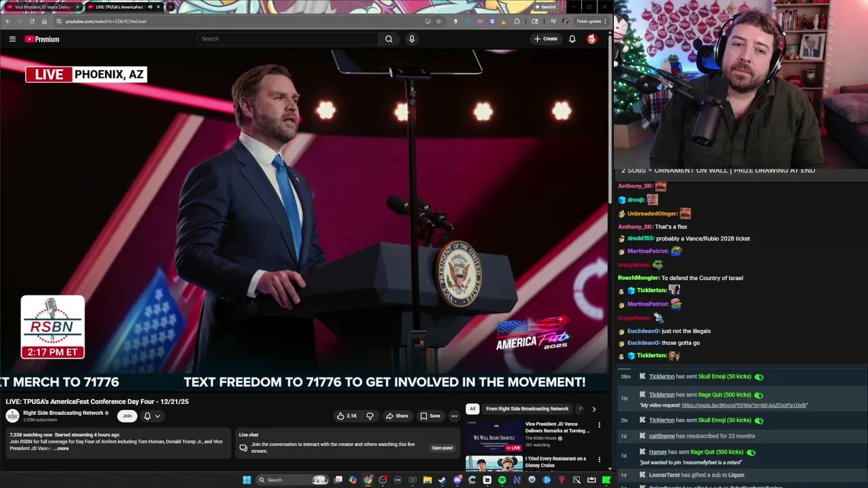Open options for Disney Cruise video
This screenshot has height=488, width=868.
point(599,460)
